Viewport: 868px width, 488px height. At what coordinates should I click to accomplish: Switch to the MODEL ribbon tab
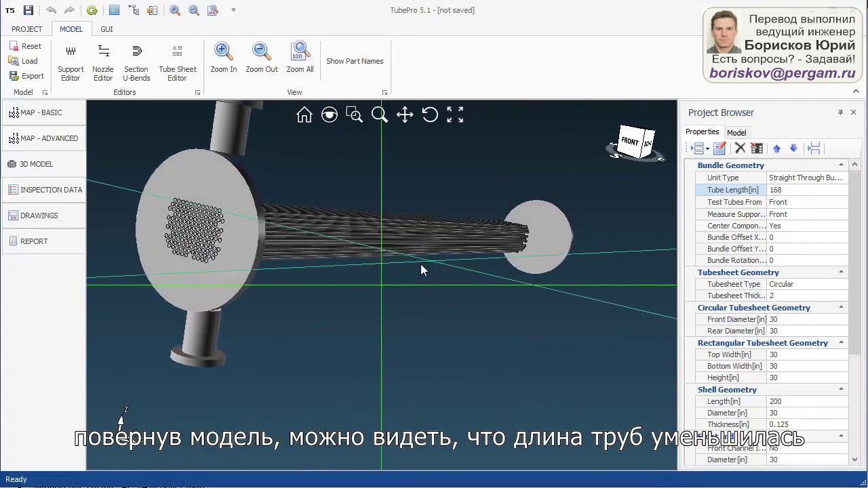pos(71,29)
